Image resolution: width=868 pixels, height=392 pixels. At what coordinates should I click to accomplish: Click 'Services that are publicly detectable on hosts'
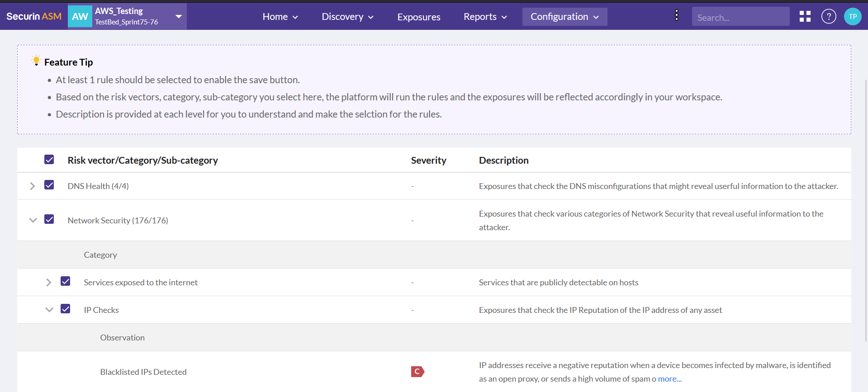pos(559,282)
